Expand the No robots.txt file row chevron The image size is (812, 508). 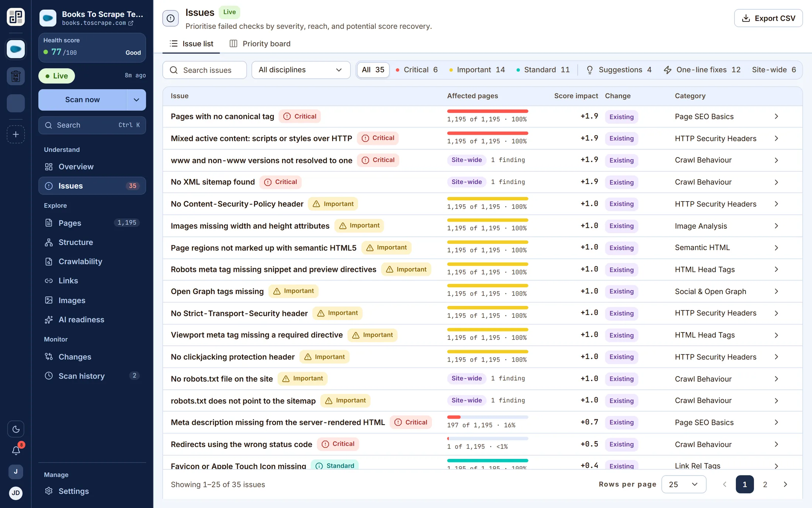coord(776,379)
